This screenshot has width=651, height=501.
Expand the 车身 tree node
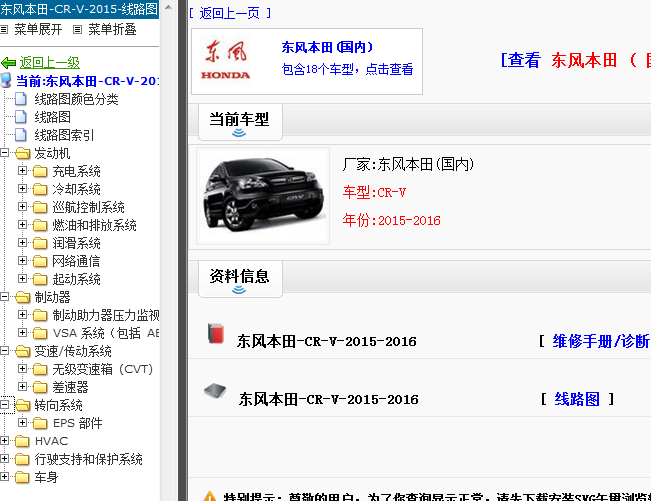[5, 477]
